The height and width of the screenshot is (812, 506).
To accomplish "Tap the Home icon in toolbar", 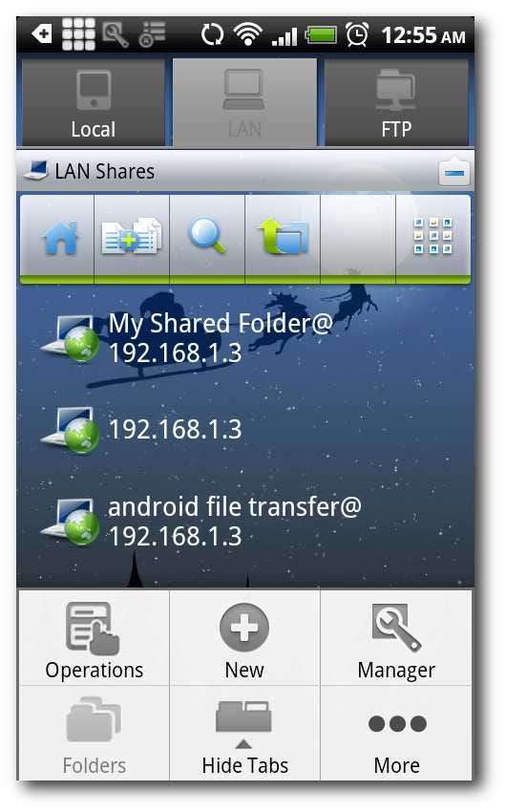I will [60, 238].
